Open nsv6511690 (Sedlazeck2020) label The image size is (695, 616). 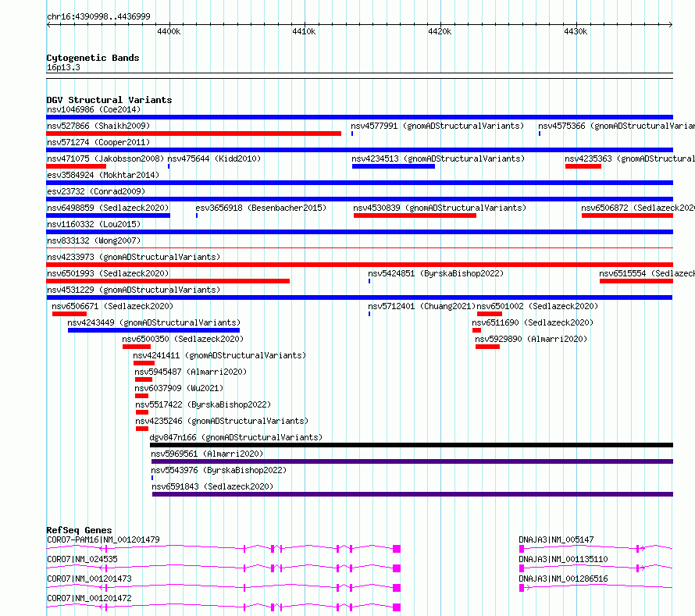pos(533,322)
